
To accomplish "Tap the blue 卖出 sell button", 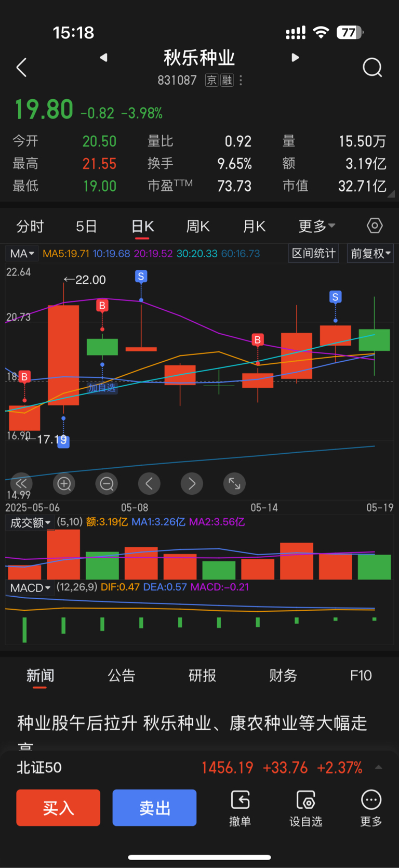I will pyautogui.click(x=154, y=808).
